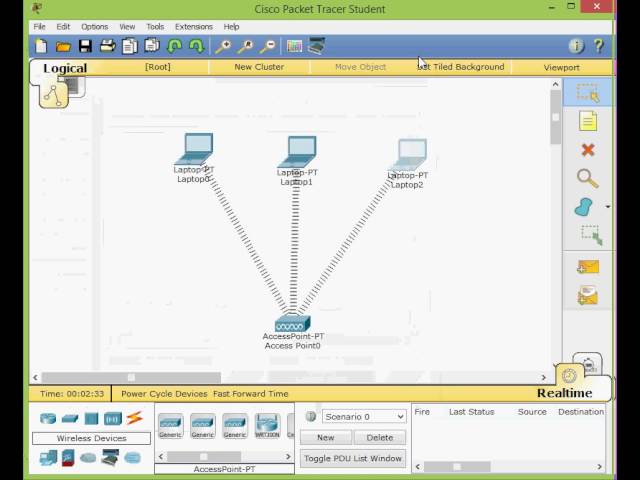Open the View menu
Image resolution: width=640 pixels, height=480 pixels.
click(x=127, y=27)
